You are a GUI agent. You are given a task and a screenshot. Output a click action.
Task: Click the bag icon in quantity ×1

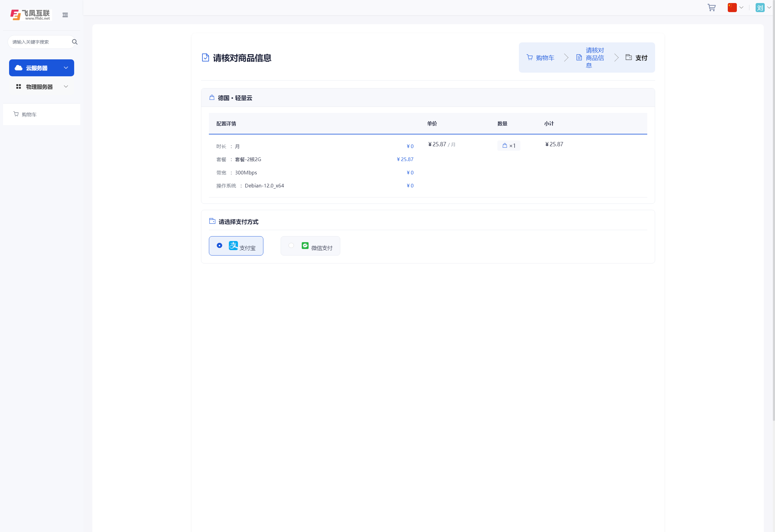[x=505, y=145]
